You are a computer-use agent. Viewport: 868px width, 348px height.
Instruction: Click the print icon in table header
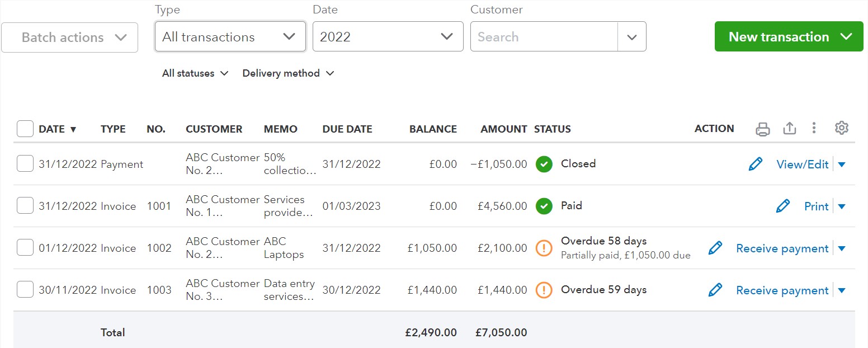[x=762, y=129]
